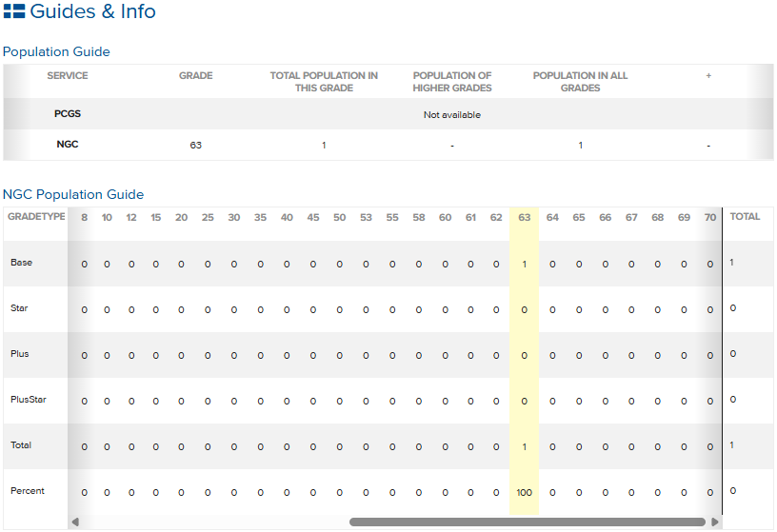The image size is (777, 532).
Task: Click the 70 grade column header
Action: point(710,217)
